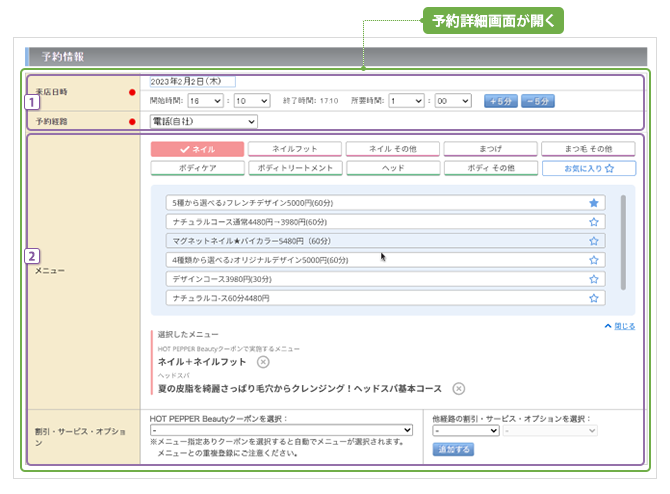Viewport: 670px width, 494px height.
Task: Click the +5分 button
Action: click(x=501, y=101)
